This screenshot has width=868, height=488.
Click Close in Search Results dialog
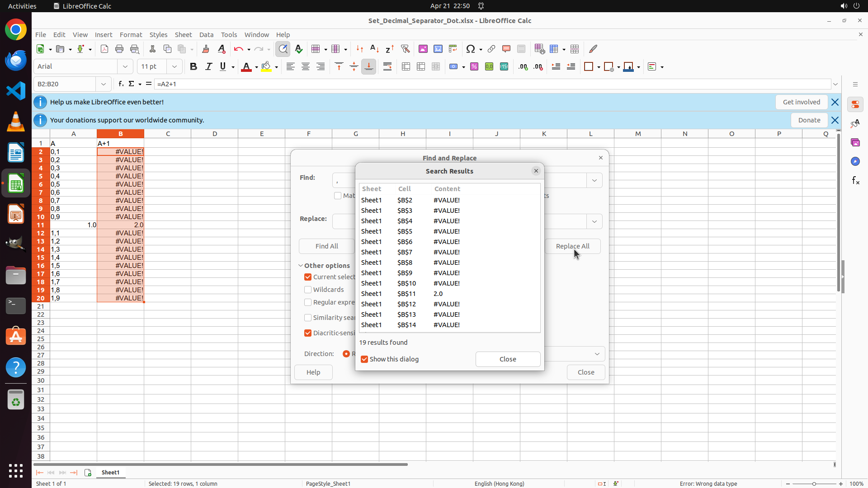click(508, 359)
